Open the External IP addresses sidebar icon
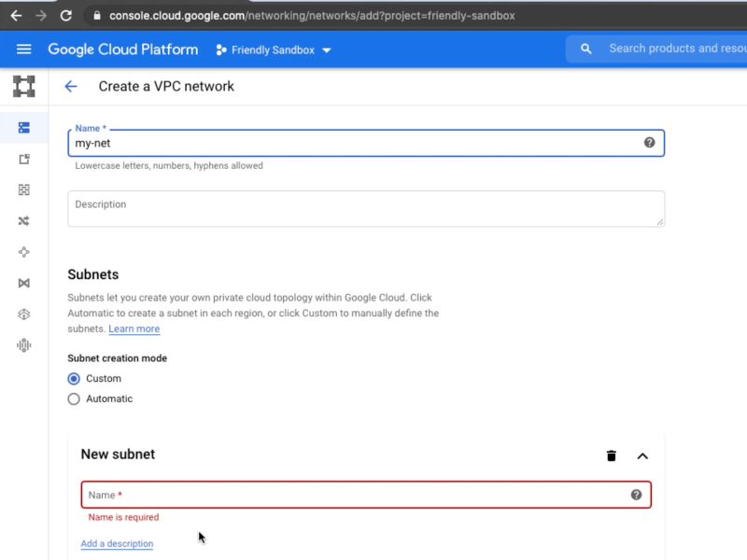Image resolution: width=747 pixels, height=560 pixels. (x=24, y=159)
